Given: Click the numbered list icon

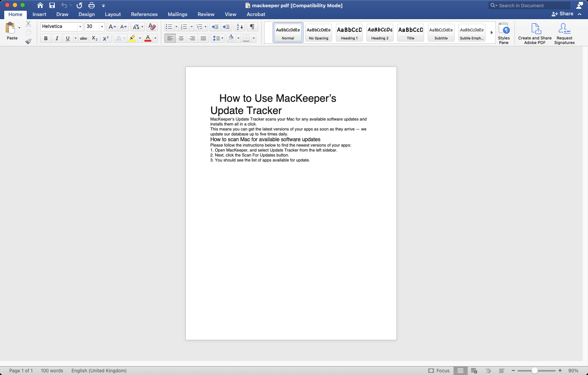Looking at the screenshot, I should point(184,27).
